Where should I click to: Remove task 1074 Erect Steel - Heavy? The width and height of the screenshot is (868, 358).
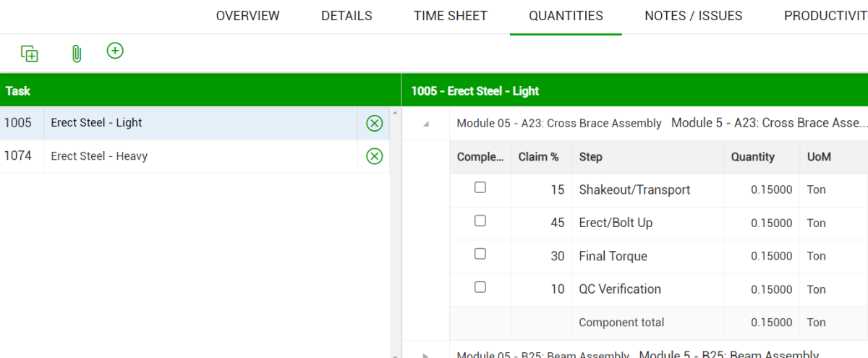pos(374,156)
